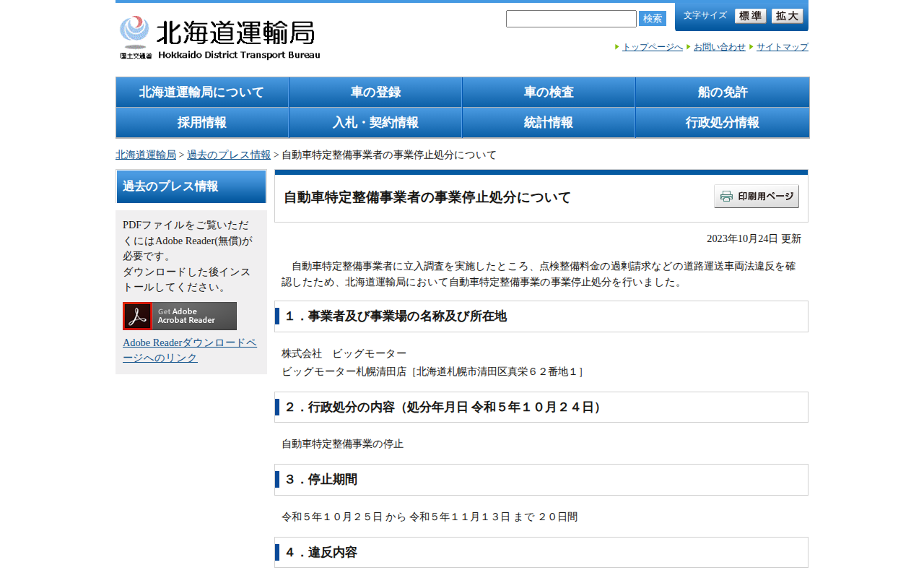Set font size to 標準
The height and width of the screenshot is (578, 924).
tap(751, 16)
